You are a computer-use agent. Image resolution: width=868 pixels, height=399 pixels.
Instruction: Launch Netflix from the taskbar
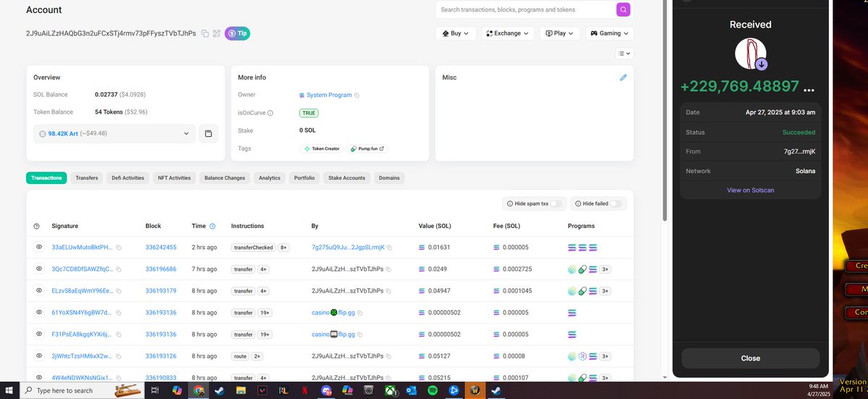(x=305, y=390)
